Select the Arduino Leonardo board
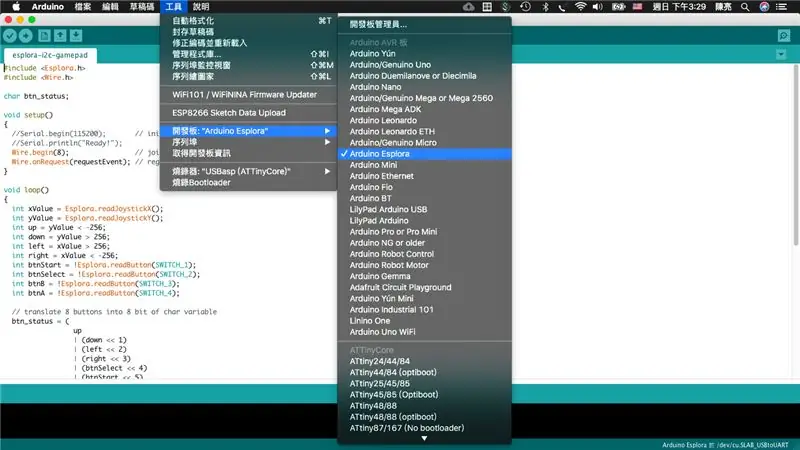 point(424,120)
